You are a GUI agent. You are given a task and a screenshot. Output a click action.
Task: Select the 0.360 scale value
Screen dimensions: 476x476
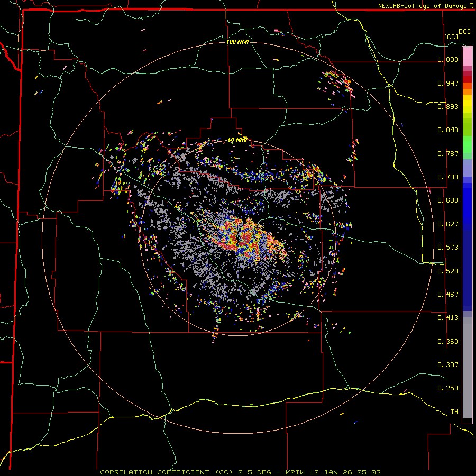click(x=448, y=342)
